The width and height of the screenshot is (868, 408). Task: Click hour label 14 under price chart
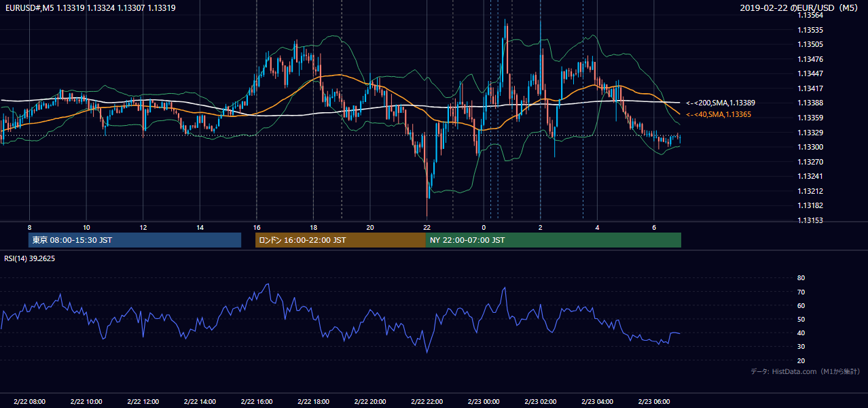[200, 227]
